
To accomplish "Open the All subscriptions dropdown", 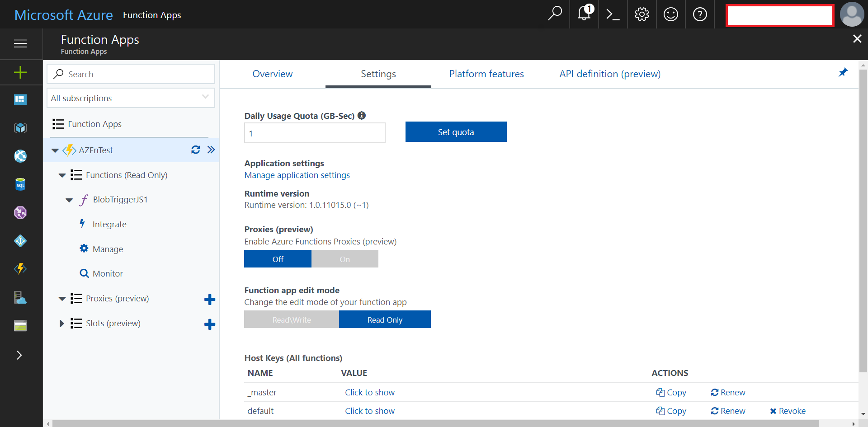I will [131, 98].
